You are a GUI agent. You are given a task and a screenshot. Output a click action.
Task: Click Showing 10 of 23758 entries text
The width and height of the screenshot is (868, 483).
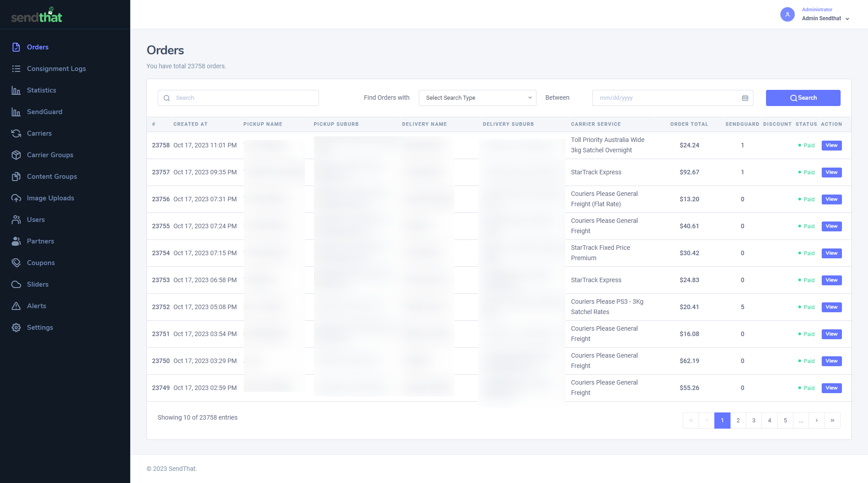[x=197, y=418]
